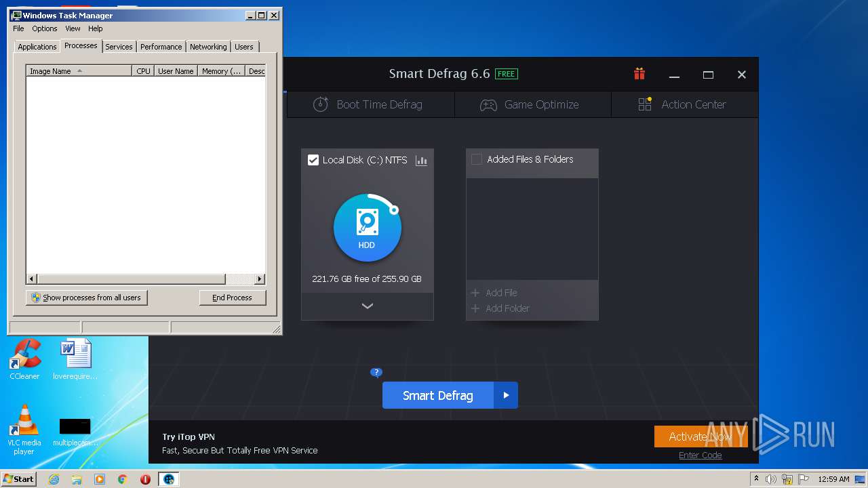Open the disk analysis chart icon for Local Disk C
Viewport: 868px width, 488px height.
pyautogui.click(x=421, y=161)
